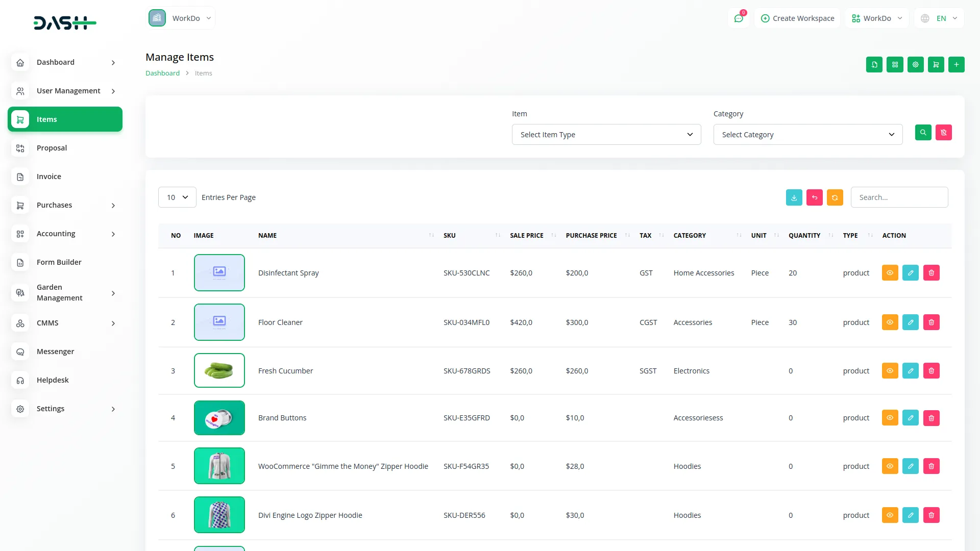Screen dimensions: 980x551
Task: Delete the Brand Buttons item
Action: tap(931, 418)
